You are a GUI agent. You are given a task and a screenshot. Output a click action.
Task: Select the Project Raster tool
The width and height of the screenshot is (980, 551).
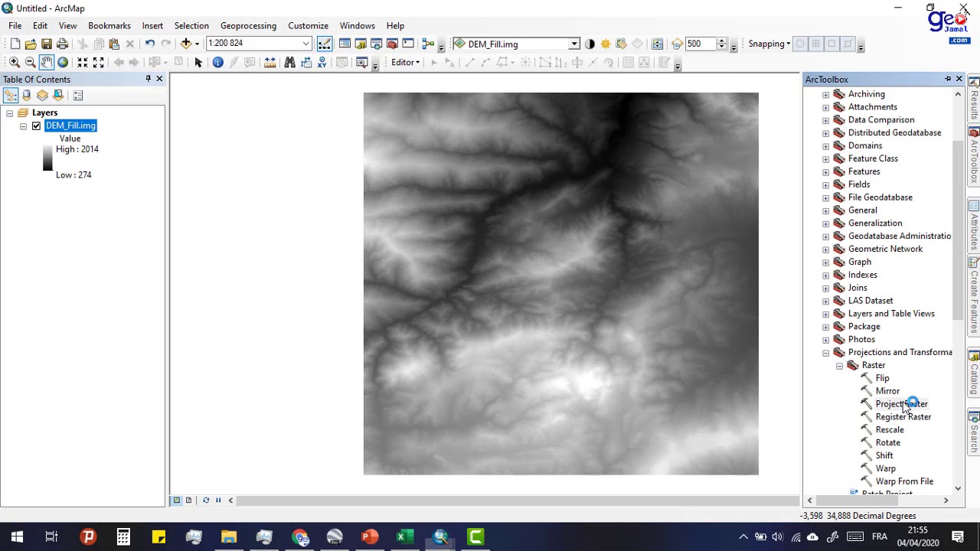(x=901, y=404)
